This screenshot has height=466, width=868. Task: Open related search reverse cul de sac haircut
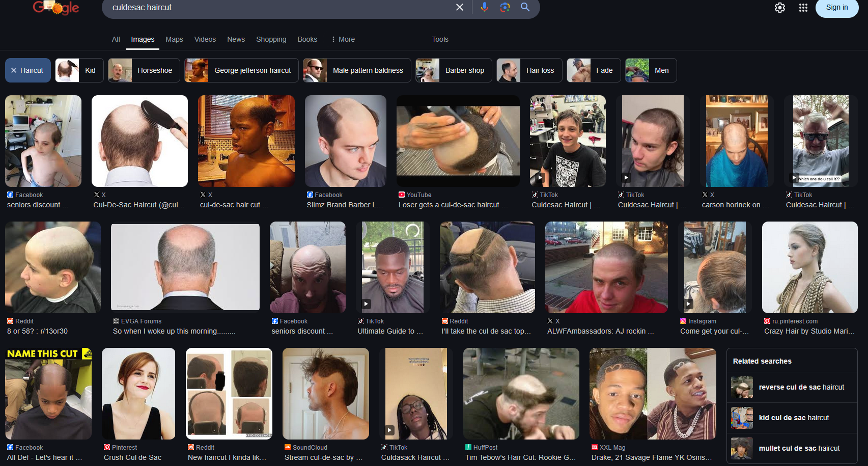(792, 387)
